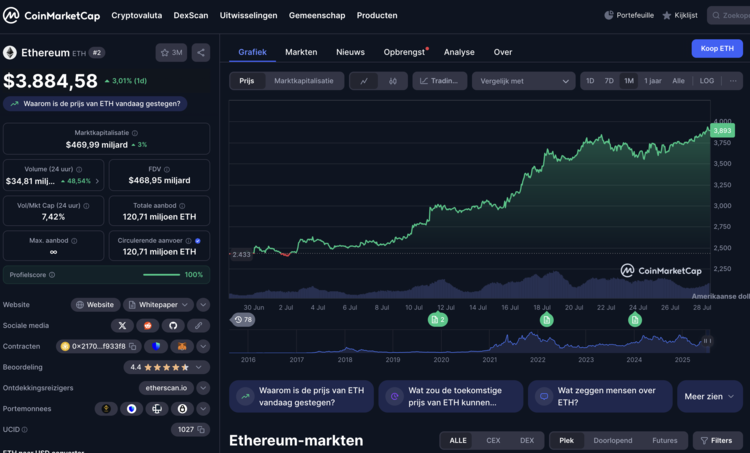Expand more explorers beside etherscan.io

pyautogui.click(x=203, y=388)
